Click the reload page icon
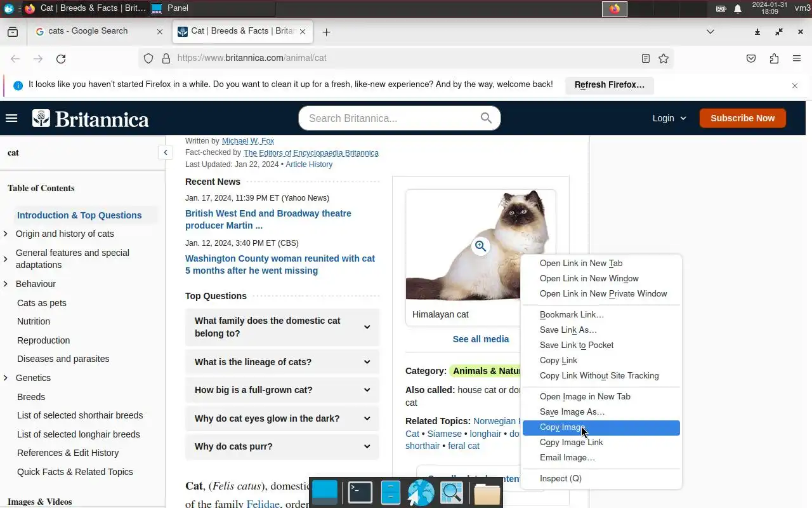This screenshot has height=508, width=812. (61, 58)
